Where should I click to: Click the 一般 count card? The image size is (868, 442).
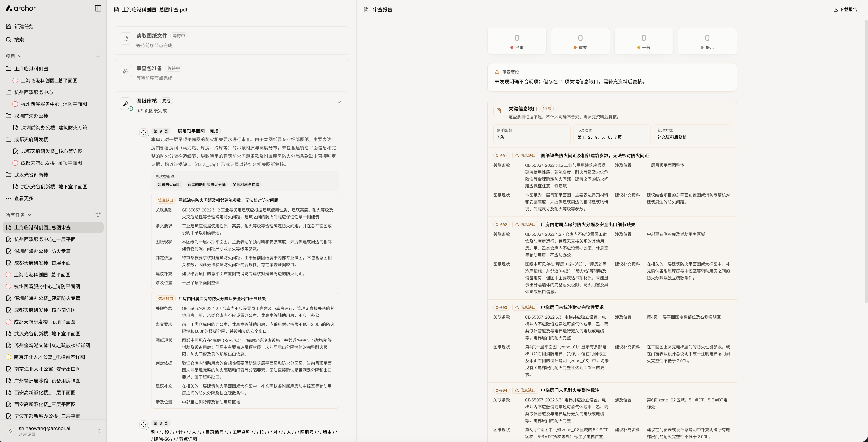pos(644,41)
